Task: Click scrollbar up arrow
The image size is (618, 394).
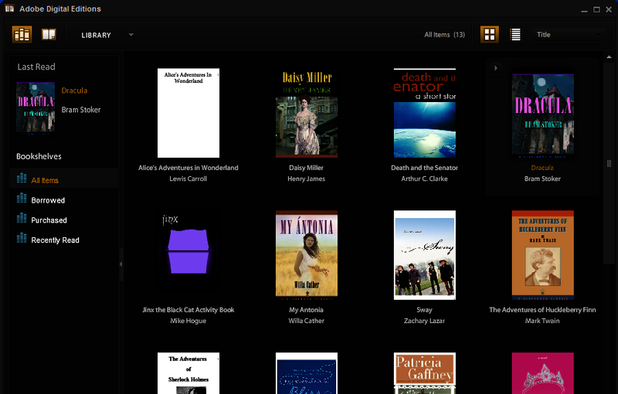Action: [x=609, y=57]
